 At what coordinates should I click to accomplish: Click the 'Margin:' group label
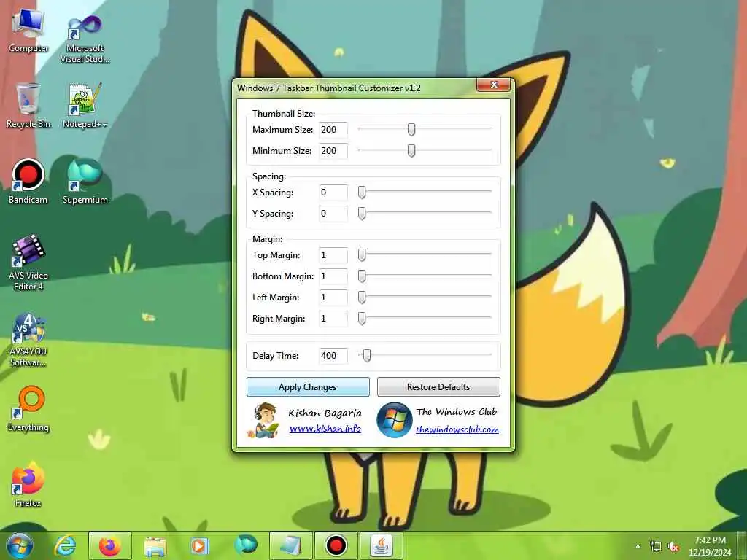point(267,239)
